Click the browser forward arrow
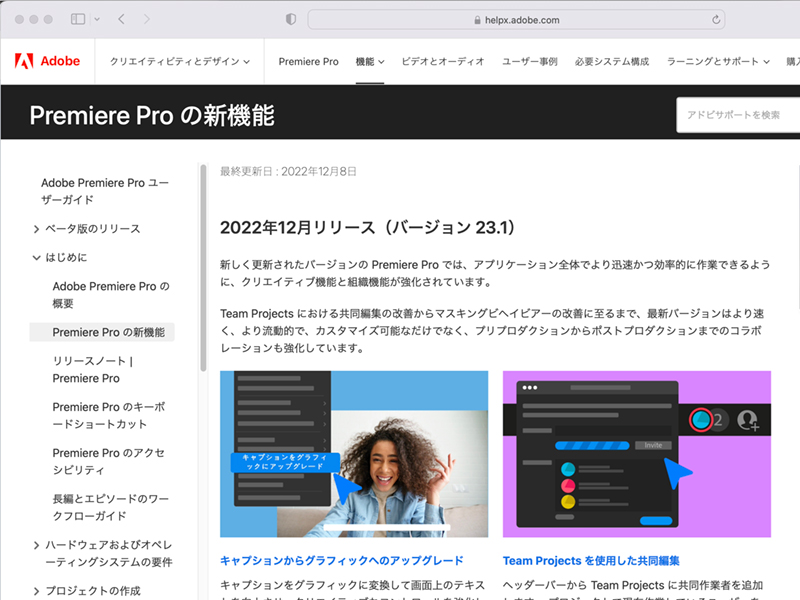Viewport: 800px width, 600px height. pos(146,19)
